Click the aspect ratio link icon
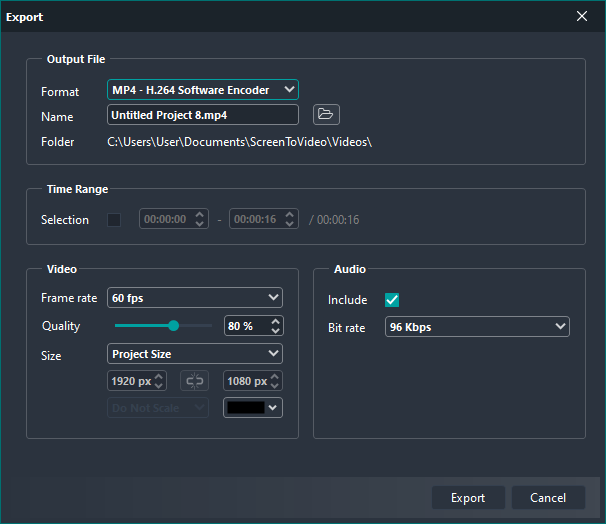The image size is (606, 524). click(x=193, y=381)
